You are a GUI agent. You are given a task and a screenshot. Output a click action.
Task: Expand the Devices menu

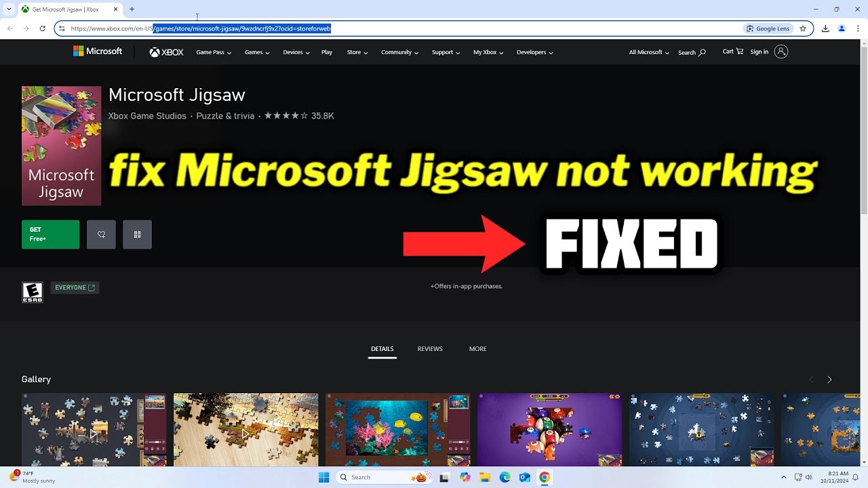point(296,52)
